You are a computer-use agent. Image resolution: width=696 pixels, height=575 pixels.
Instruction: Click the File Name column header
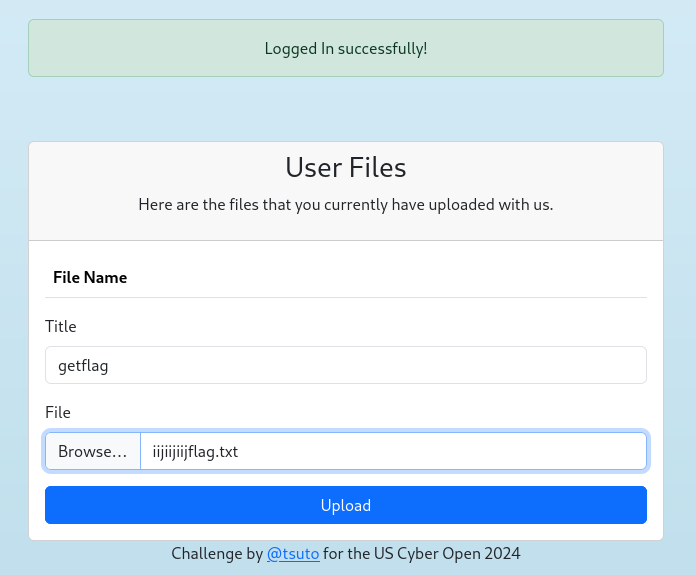pyautogui.click(x=90, y=278)
